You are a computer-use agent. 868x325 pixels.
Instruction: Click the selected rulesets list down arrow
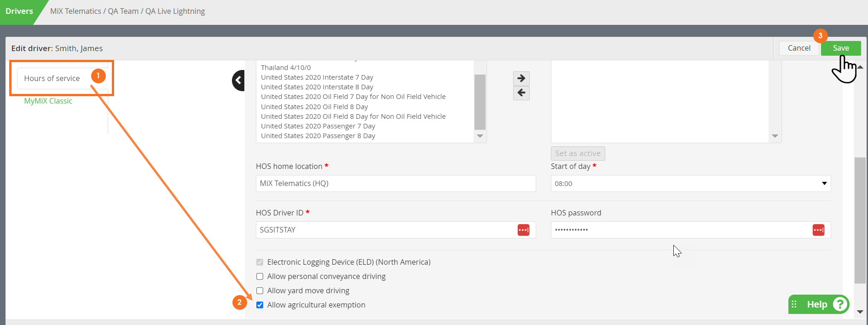point(775,136)
